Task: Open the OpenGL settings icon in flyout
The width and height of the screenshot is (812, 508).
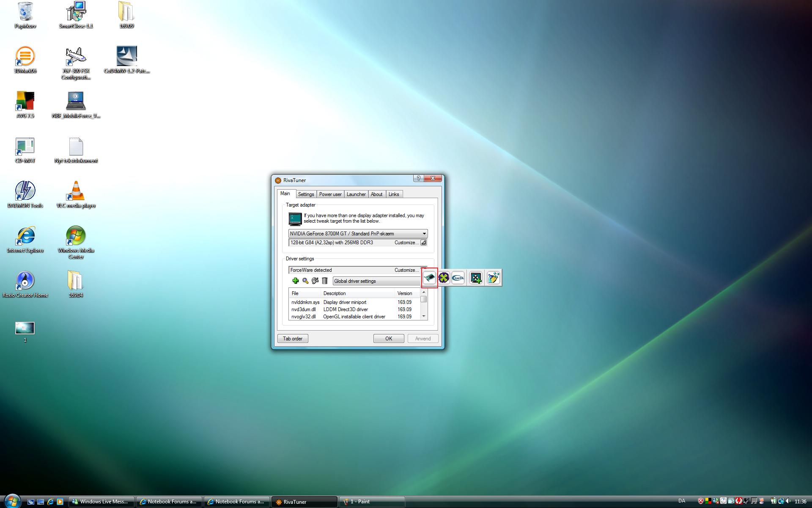Action: click(458, 278)
